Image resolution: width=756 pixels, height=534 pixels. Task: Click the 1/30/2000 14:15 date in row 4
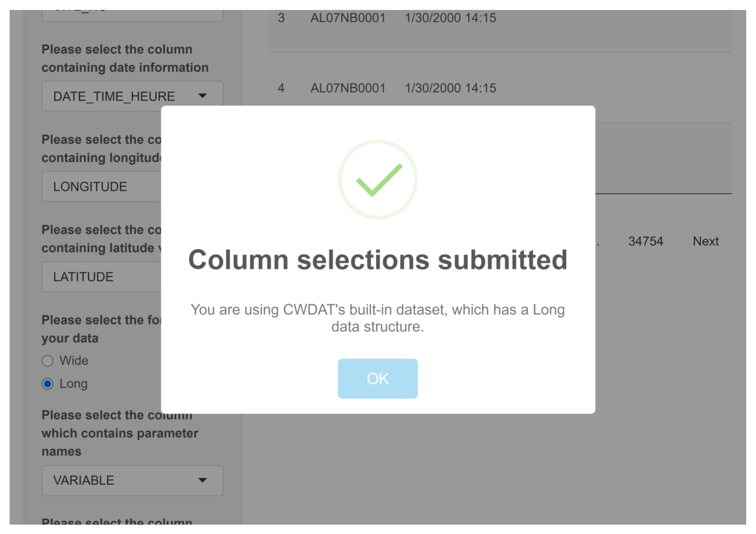click(x=450, y=88)
